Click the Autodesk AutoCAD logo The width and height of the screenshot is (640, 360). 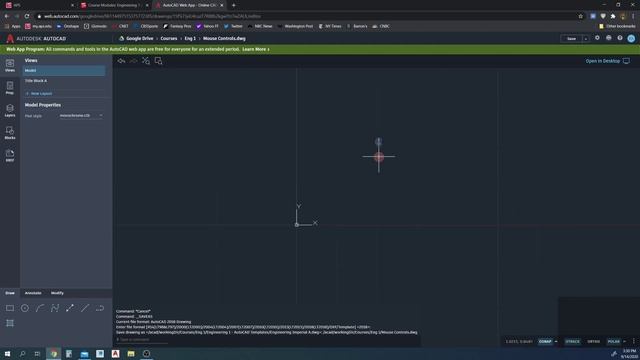[x=36, y=38]
